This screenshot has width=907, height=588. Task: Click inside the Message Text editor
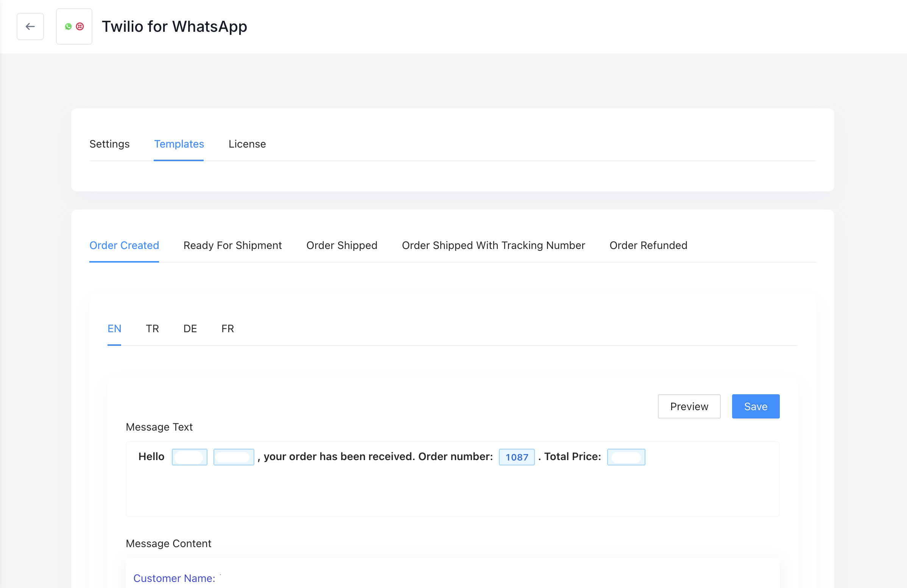(x=452, y=479)
